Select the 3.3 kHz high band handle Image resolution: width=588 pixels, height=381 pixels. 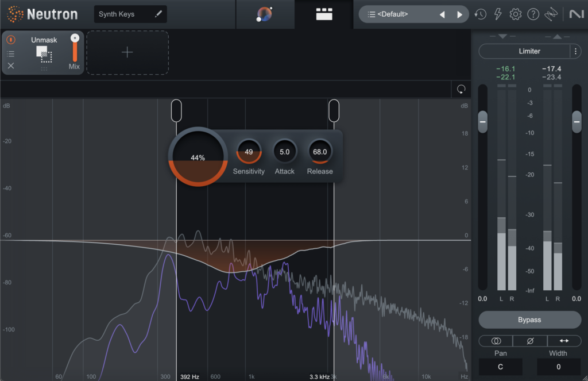(x=334, y=111)
